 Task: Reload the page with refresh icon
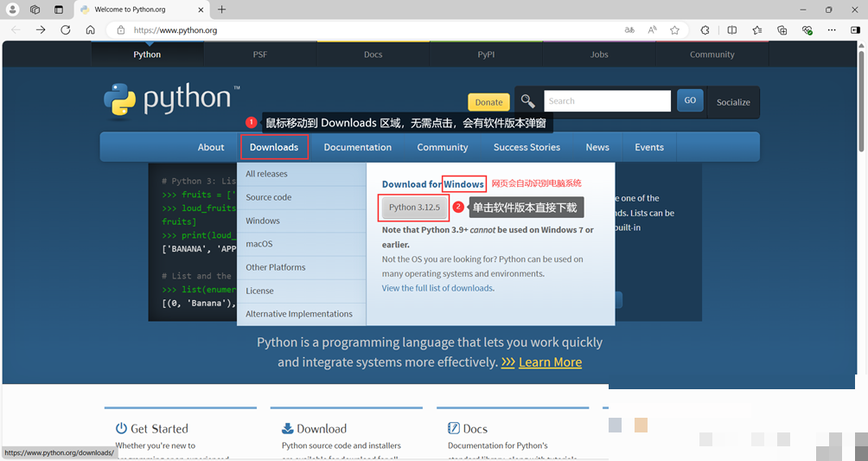66,30
